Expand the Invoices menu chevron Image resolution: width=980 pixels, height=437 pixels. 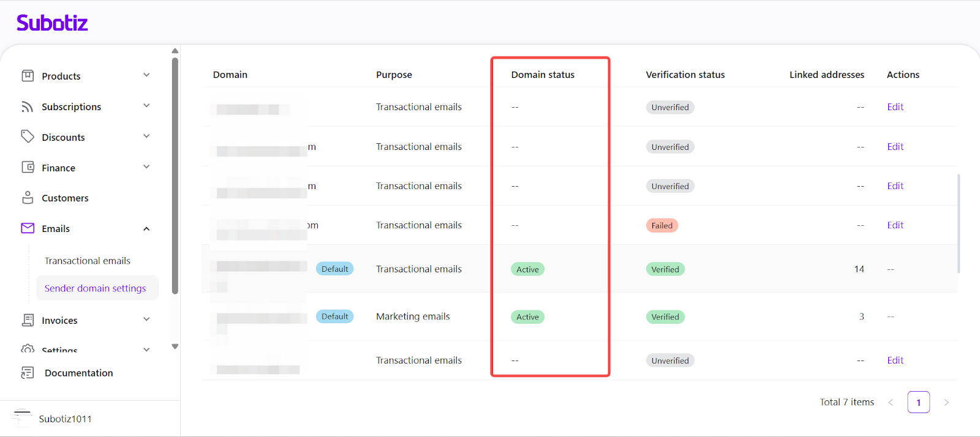pyautogui.click(x=146, y=319)
